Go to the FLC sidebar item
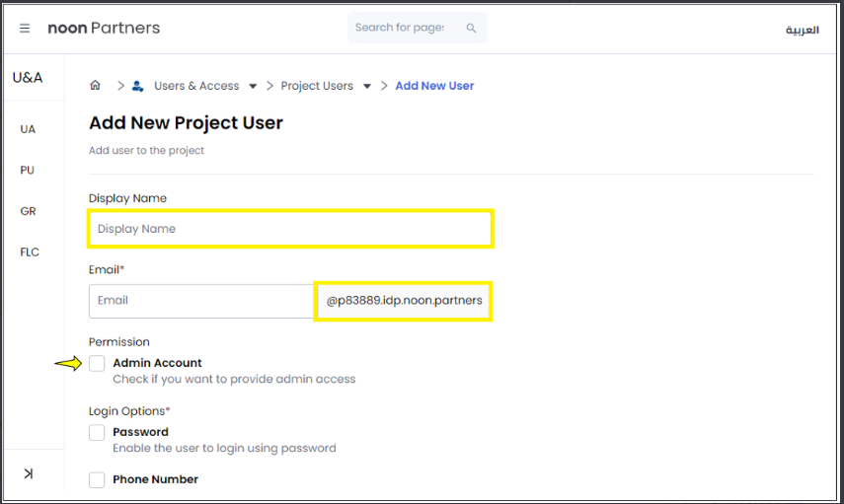Image resolution: width=844 pixels, height=504 pixels. click(30, 252)
